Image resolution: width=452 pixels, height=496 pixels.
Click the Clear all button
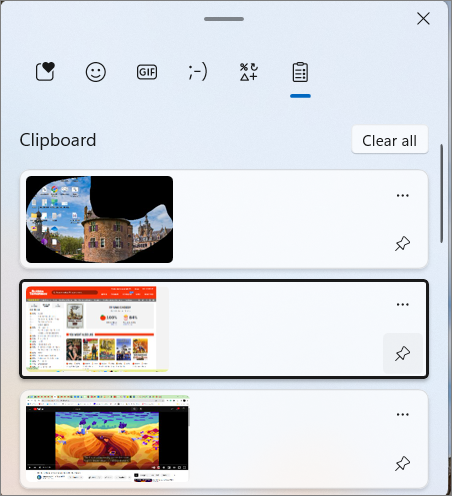click(x=390, y=140)
